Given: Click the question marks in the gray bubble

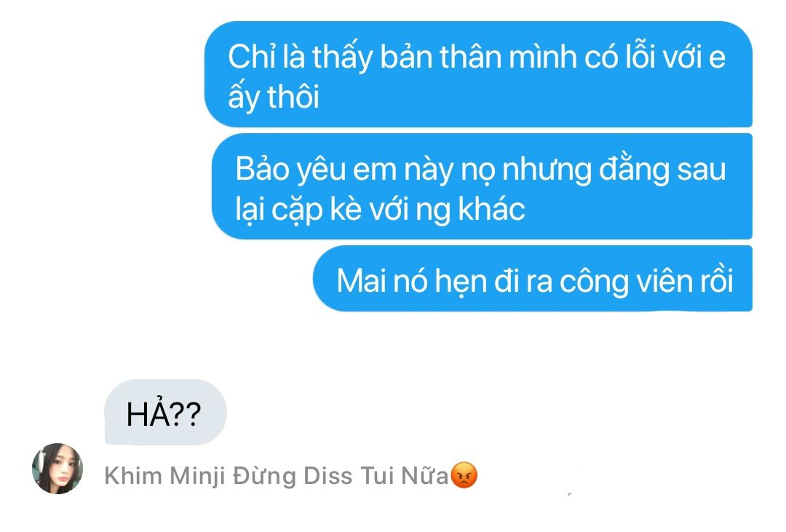Looking at the screenshot, I should pyautogui.click(x=184, y=414).
